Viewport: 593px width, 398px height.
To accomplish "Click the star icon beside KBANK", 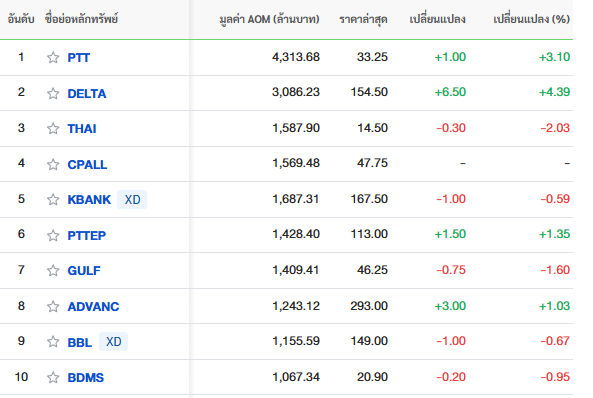I will pos(53,199).
